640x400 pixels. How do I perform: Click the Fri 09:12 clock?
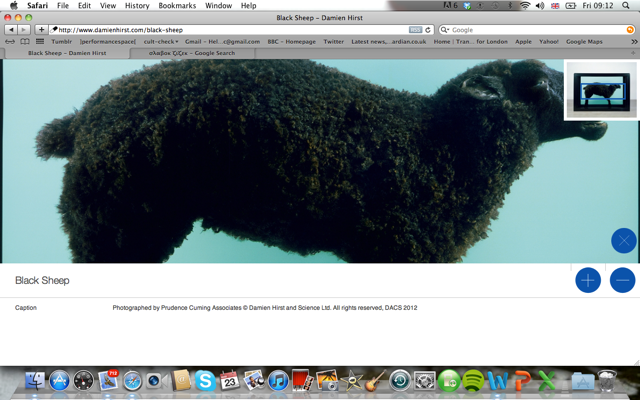pyautogui.click(x=598, y=5)
